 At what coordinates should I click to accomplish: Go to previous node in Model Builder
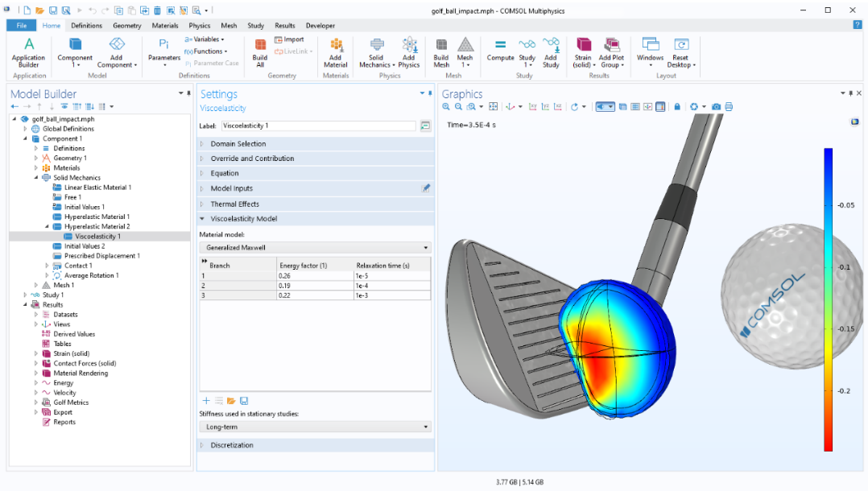tap(14, 106)
